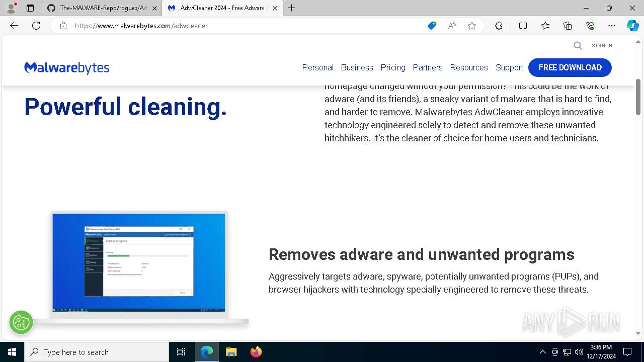Open File Explorer from taskbar
Image resolution: width=644 pixels, height=362 pixels.
(x=231, y=352)
